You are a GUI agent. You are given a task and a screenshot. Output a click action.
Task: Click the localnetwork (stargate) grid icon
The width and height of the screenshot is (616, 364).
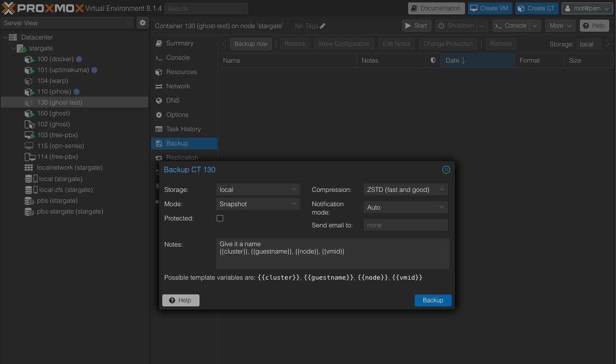[x=29, y=168]
